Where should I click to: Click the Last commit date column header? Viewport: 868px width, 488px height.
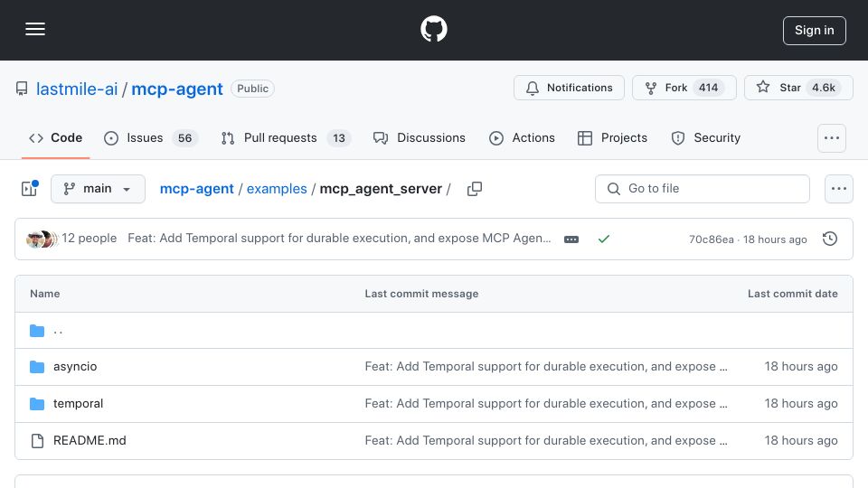pyautogui.click(x=793, y=294)
